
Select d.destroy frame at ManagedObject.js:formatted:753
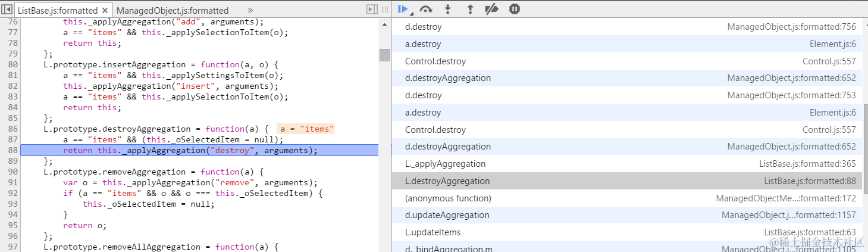627,95
